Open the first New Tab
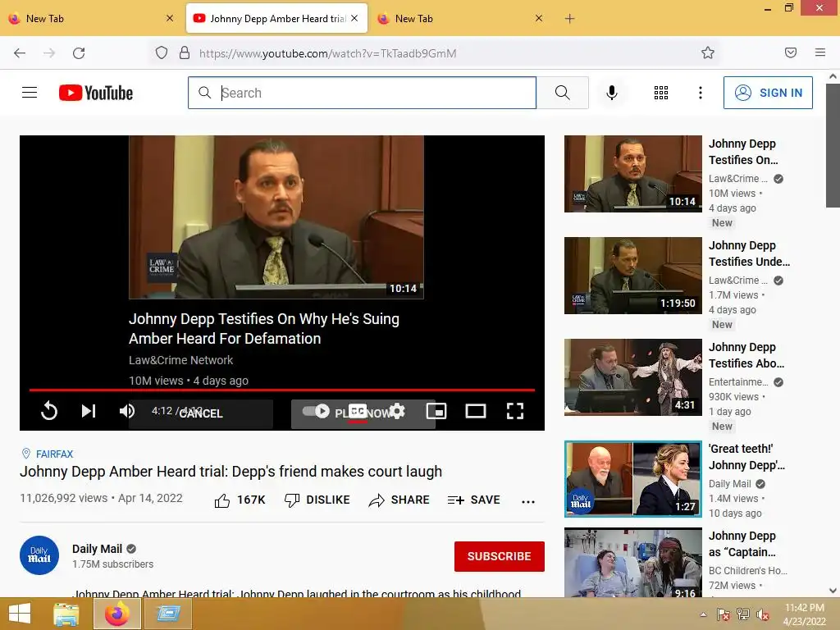The image size is (840, 630). (91, 18)
